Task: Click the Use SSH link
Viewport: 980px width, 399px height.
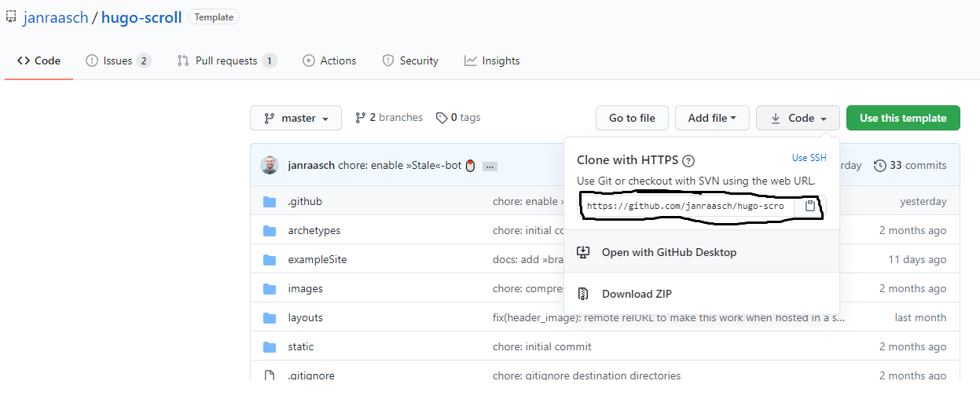Action: point(809,158)
